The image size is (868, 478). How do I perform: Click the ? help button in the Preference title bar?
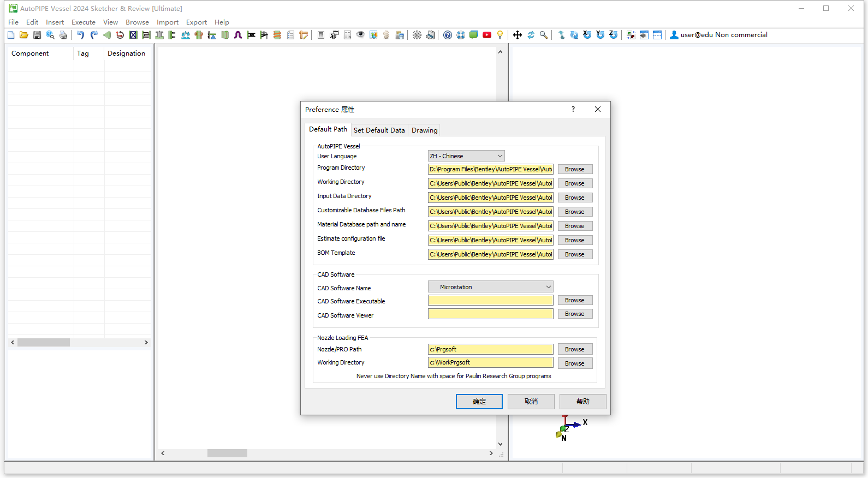573,109
